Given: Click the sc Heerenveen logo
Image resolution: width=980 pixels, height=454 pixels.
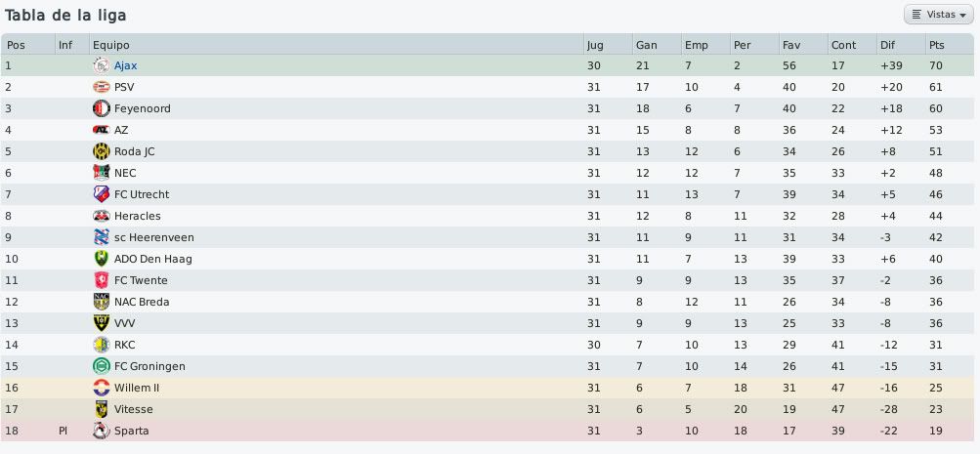Looking at the screenshot, I should (102, 237).
